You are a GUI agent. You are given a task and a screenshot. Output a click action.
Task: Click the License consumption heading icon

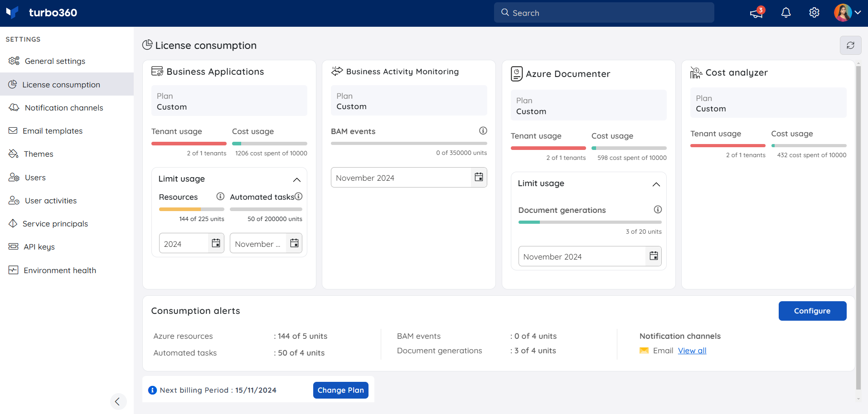(147, 44)
